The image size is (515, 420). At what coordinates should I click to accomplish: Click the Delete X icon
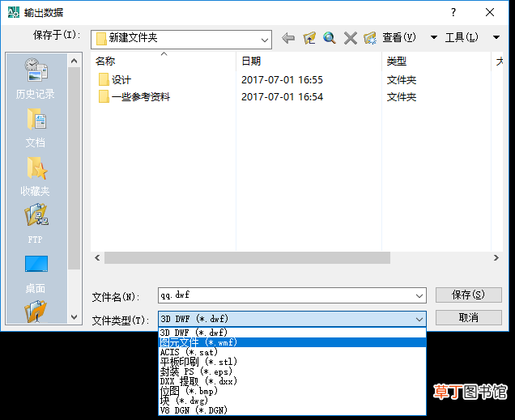(350, 38)
